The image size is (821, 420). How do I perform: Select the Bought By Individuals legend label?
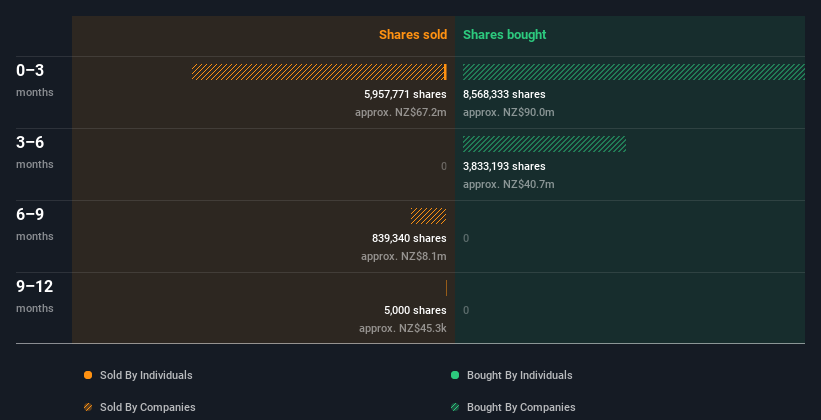click(x=519, y=375)
